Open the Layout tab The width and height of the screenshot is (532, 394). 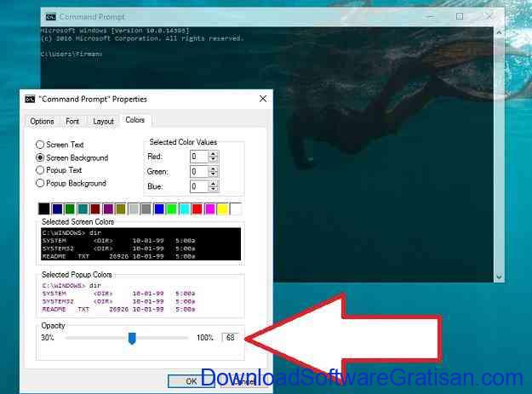click(x=103, y=122)
